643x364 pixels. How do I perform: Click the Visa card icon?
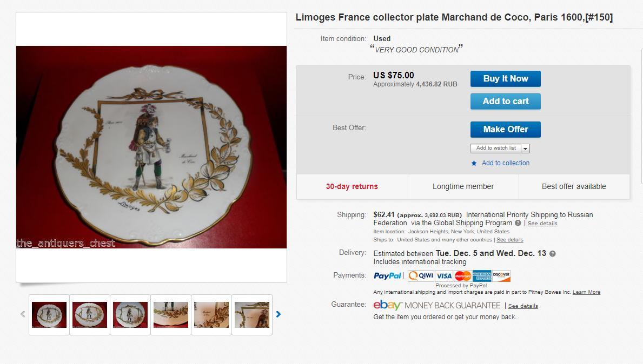pos(444,276)
